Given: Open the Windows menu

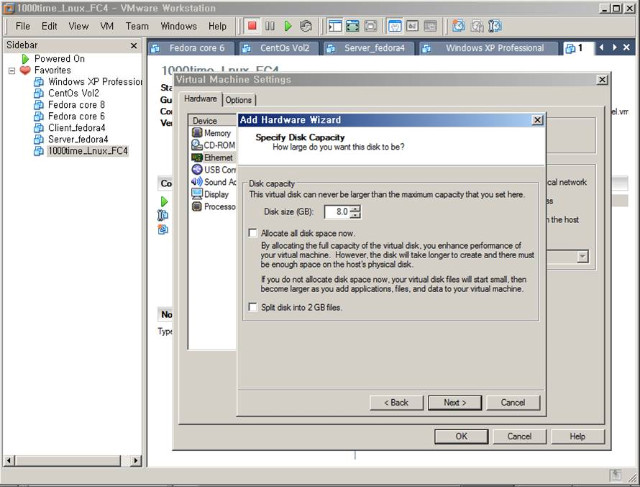Looking at the screenshot, I should [x=178, y=26].
